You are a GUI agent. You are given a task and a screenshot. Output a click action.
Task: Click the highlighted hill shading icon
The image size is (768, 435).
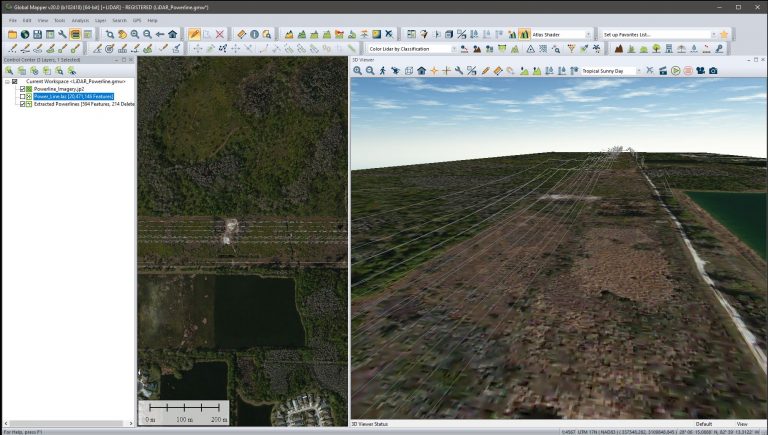pos(524,34)
